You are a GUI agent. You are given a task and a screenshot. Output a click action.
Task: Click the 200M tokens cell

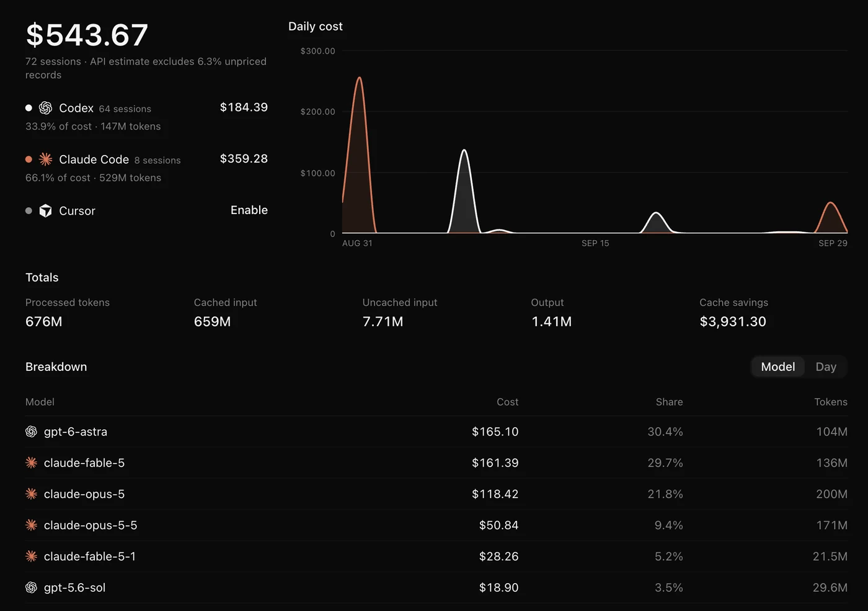[831, 494]
